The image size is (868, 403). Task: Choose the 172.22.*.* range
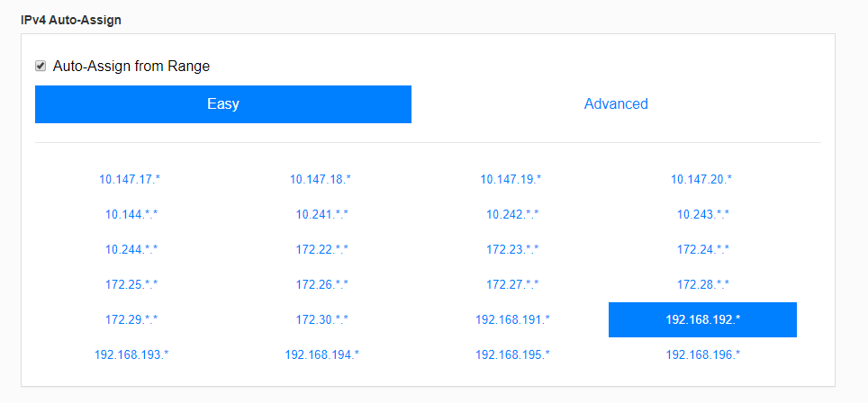[x=322, y=249]
